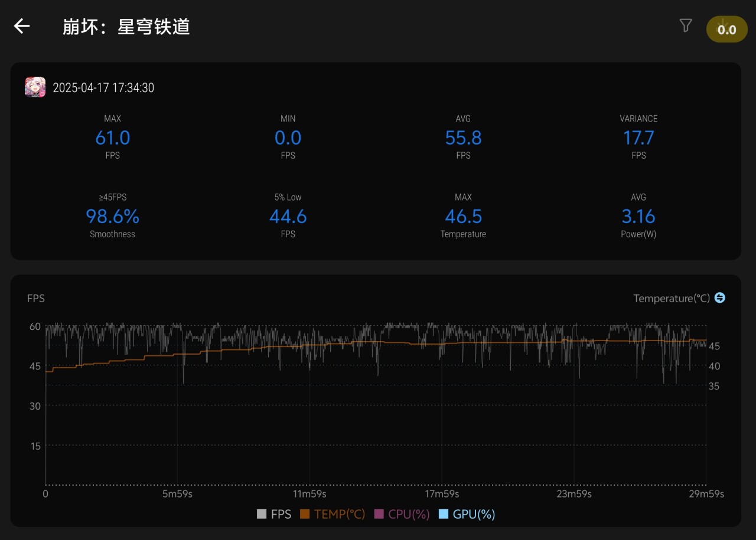Click the 5m59s time axis marker
Image resolution: width=756 pixels, height=540 pixels.
pyautogui.click(x=177, y=494)
